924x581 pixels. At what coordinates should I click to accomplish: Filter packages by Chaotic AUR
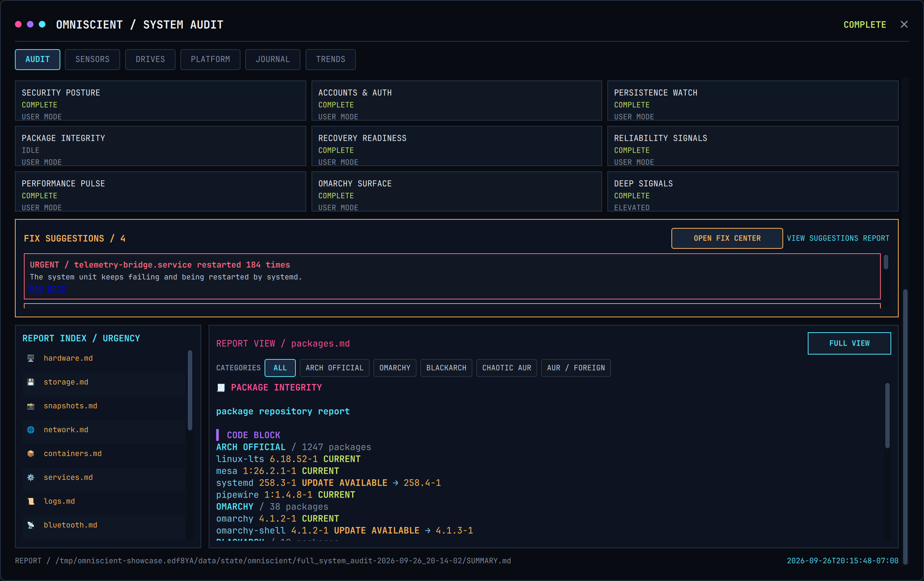pos(506,368)
